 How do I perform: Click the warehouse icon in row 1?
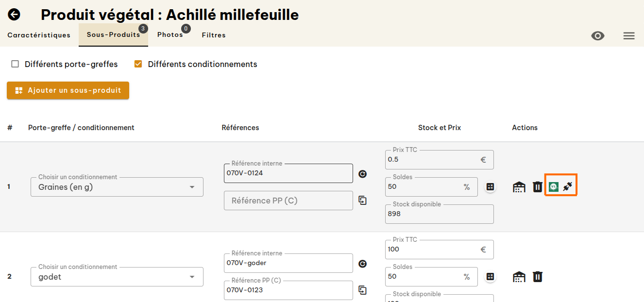(519, 187)
